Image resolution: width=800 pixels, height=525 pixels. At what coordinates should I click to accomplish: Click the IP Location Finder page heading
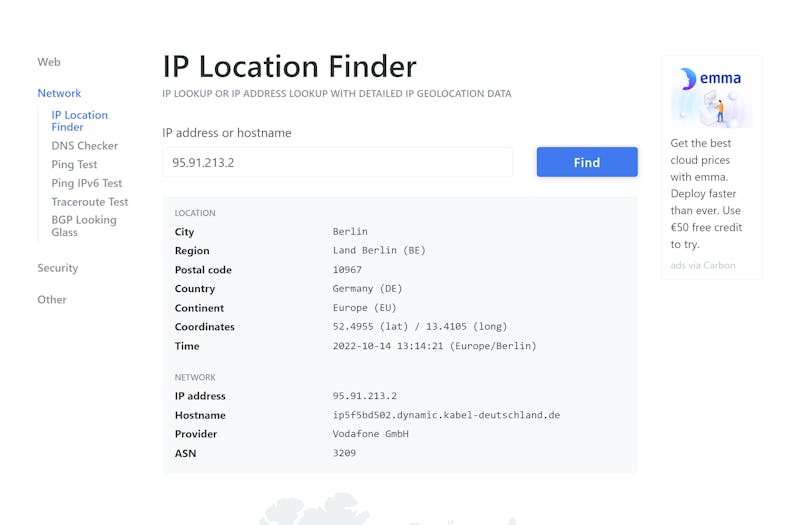coord(290,66)
